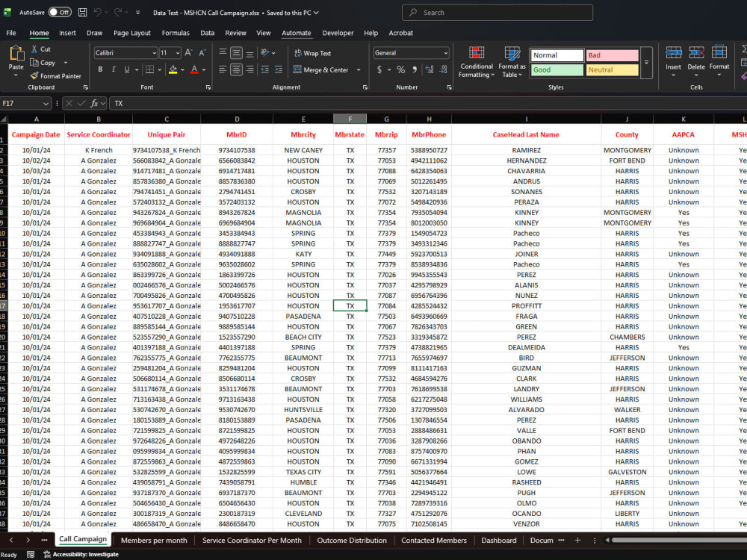747x560 pixels.
Task: Add a new sheet with plus icon
Action: [577, 540]
